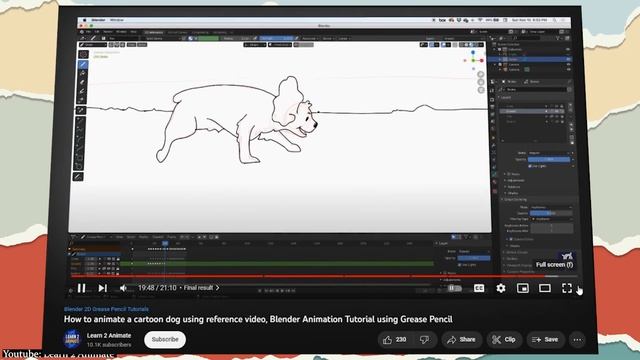Switch to miniplayer mode
Viewport: 640px width, 360px height.
point(522,288)
